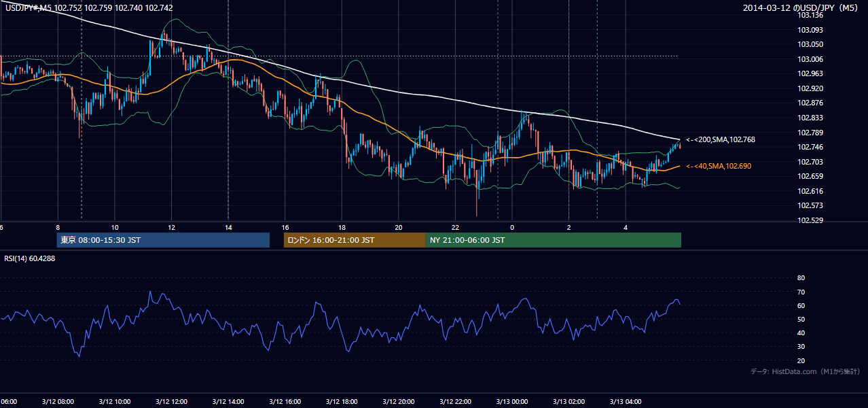
Task: Click the 102.876 price axis label
Action: tap(810, 103)
